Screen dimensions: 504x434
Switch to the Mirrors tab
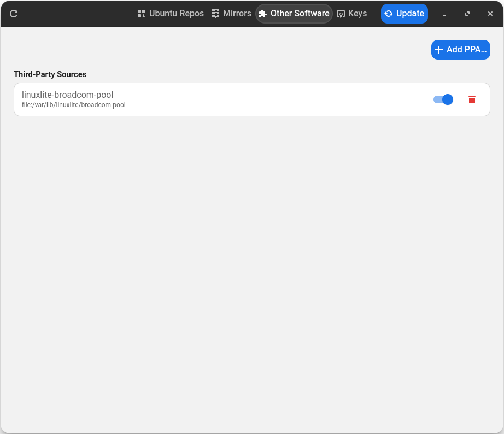tap(231, 14)
